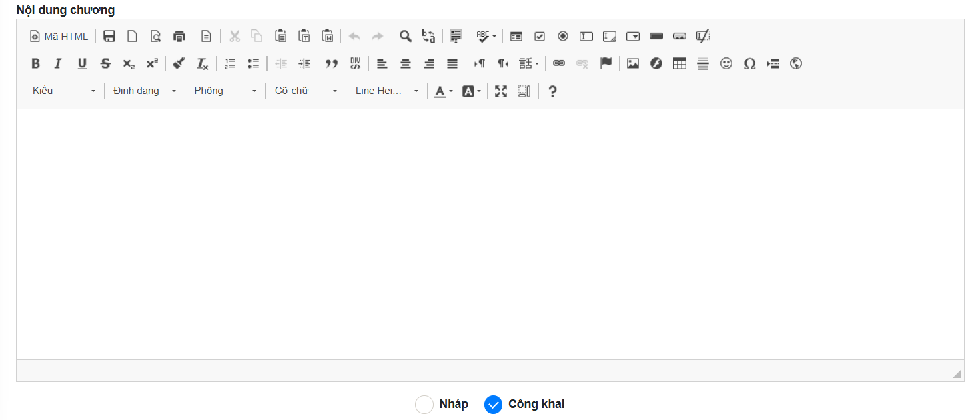Viewport: 980px width, 420px height.
Task: Select the Nháp radio option
Action: tap(424, 405)
